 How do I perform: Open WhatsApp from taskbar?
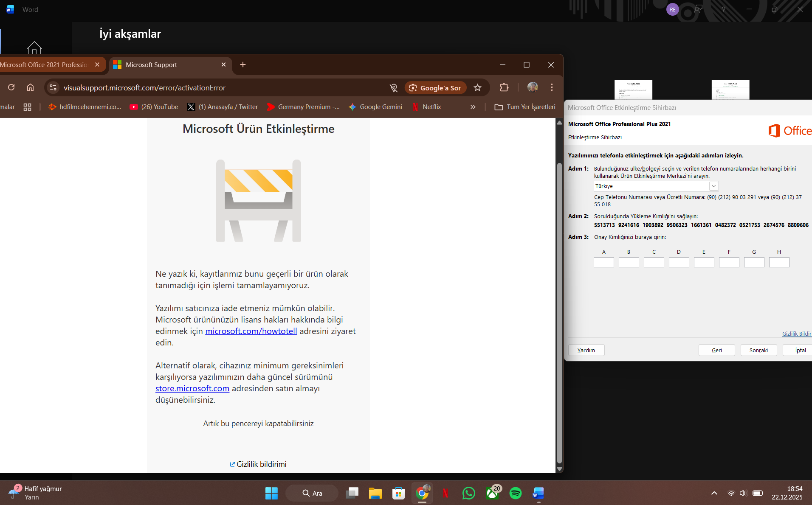(x=469, y=493)
